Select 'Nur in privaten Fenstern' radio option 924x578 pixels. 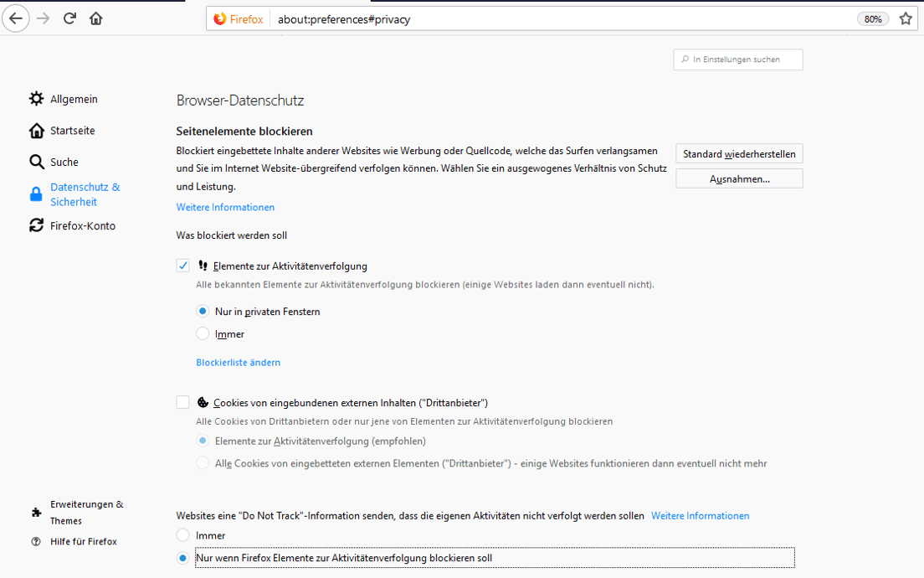(203, 311)
